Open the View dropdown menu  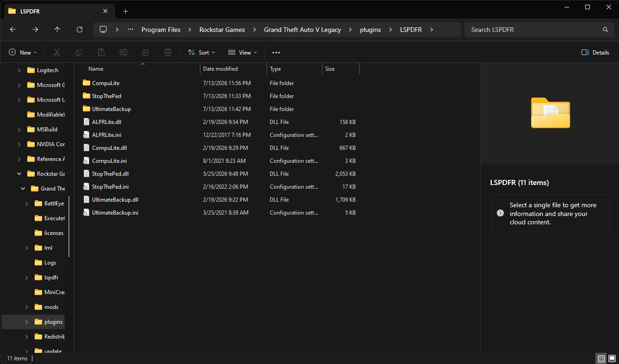(x=242, y=52)
